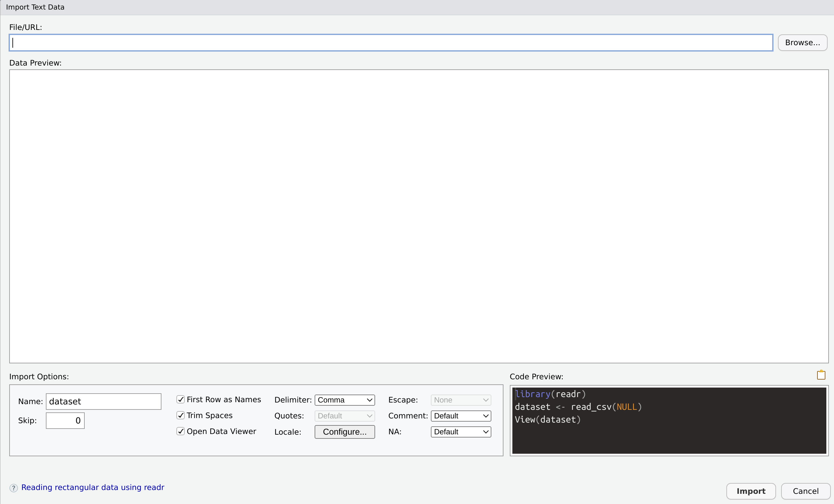This screenshot has height=504, width=834.
Task: Focus the File/URL text field
Action: (x=391, y=43)
